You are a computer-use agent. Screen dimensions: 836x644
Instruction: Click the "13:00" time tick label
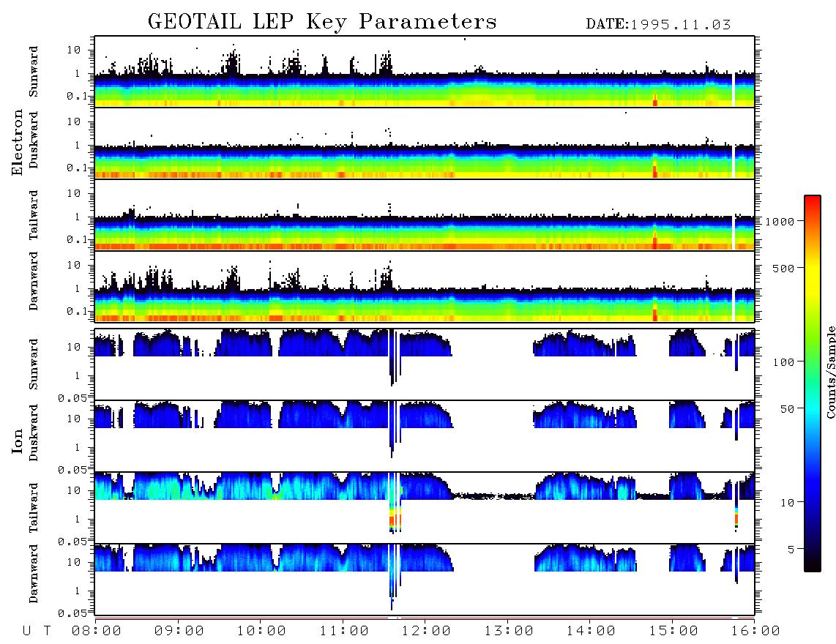pyautogui.click(x=509, y=631)
